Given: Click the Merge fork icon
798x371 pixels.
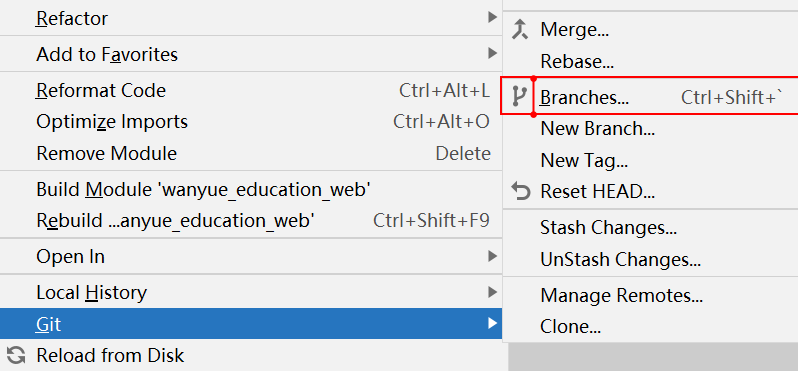Looking at the screenshot, I should [x=519, y=30].
